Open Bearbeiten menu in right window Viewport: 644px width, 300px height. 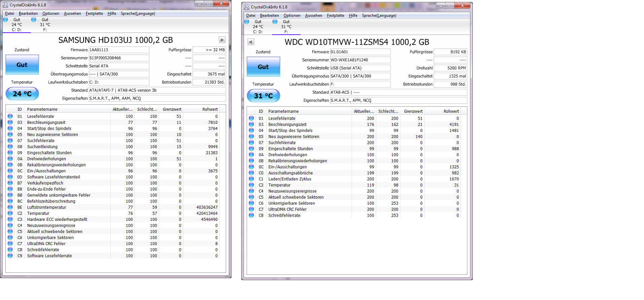click(270, 15)
